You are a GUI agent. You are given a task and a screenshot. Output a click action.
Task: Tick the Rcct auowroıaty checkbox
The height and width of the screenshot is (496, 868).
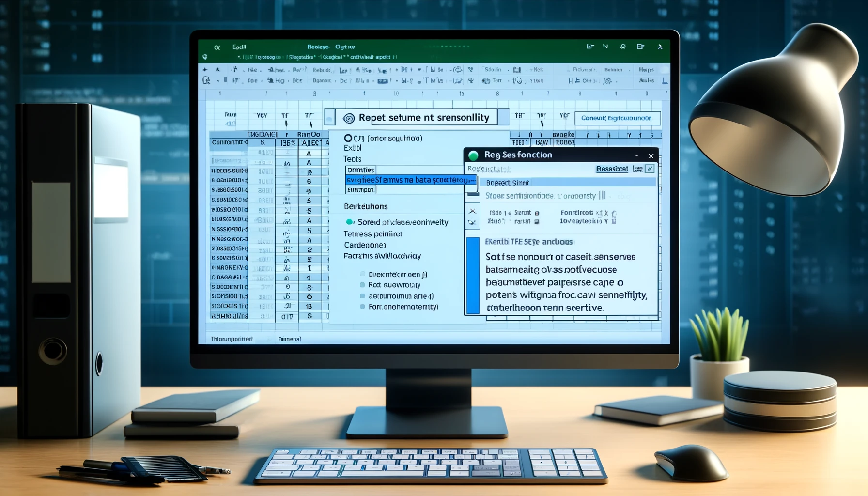pos(362,285)
